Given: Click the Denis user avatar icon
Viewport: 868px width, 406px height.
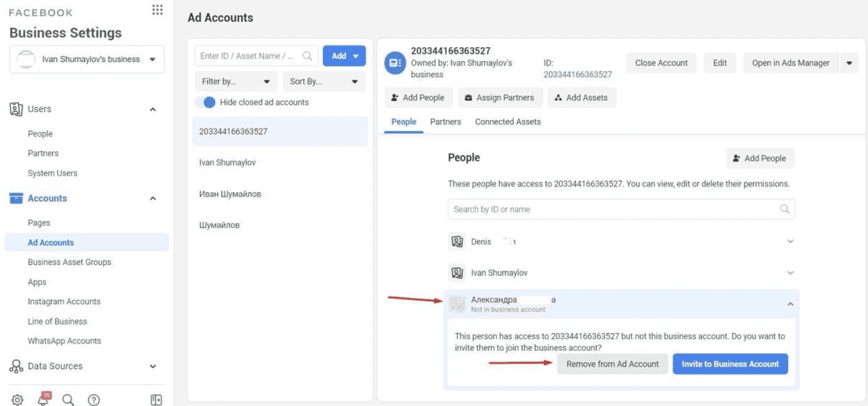Looking at the screenshot, I should pos(456,241).
